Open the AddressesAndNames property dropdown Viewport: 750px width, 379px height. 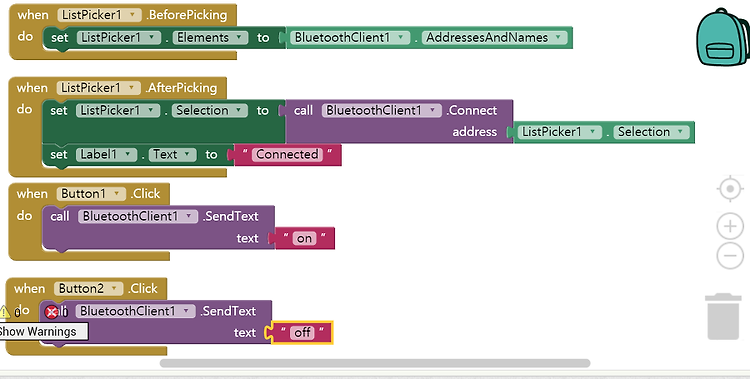point(494,37)
